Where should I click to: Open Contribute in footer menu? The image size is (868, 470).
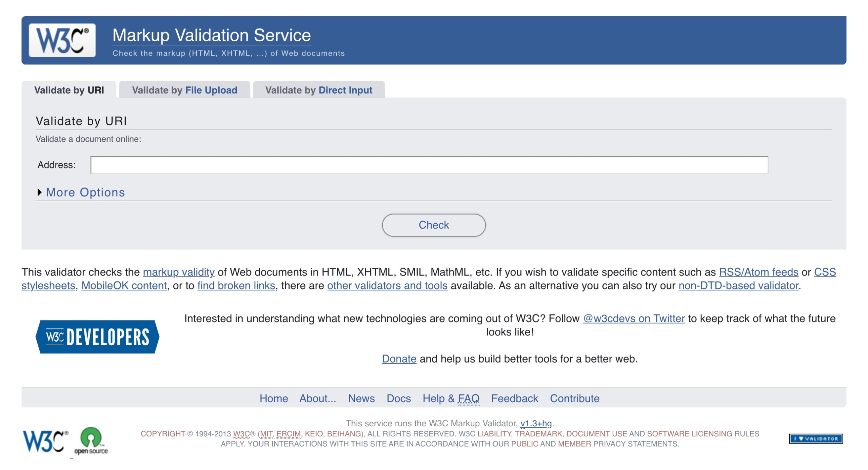pyautogui.click(x=575, y=399)
